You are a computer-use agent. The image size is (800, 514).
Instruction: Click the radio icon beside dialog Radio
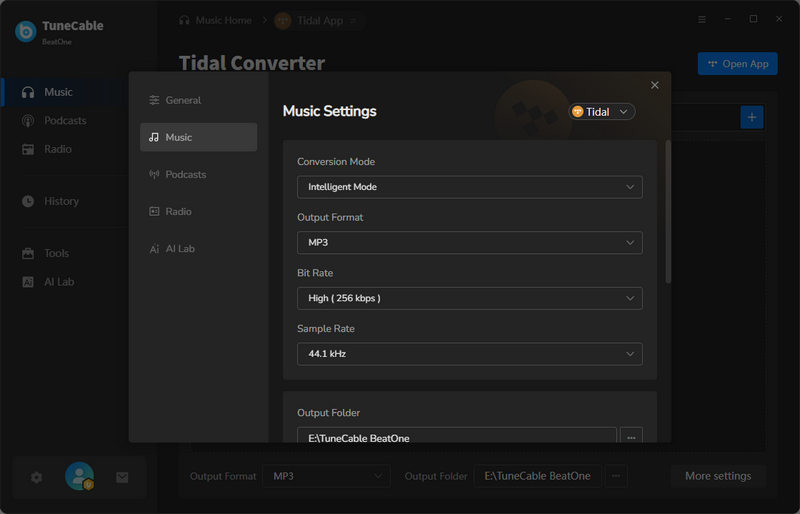[154, 211]
